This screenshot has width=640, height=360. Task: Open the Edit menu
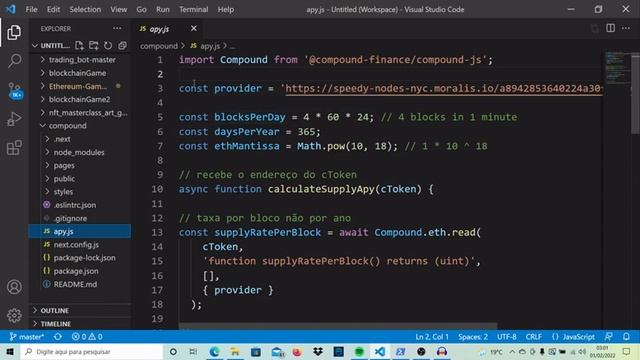(x=53, y=9)
